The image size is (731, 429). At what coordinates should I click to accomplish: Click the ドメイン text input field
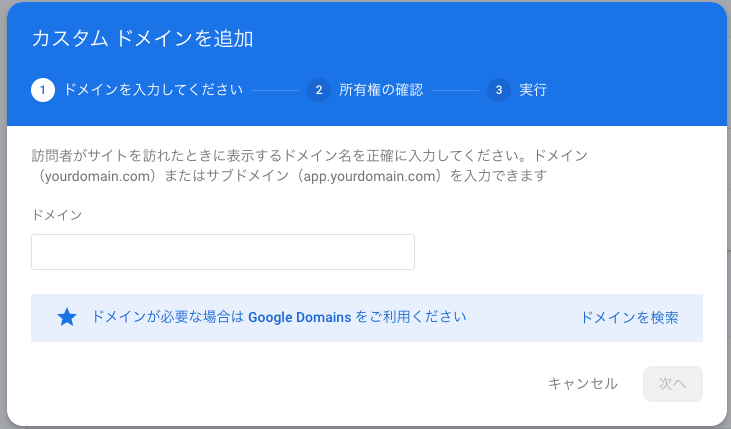tap(223, 252)
